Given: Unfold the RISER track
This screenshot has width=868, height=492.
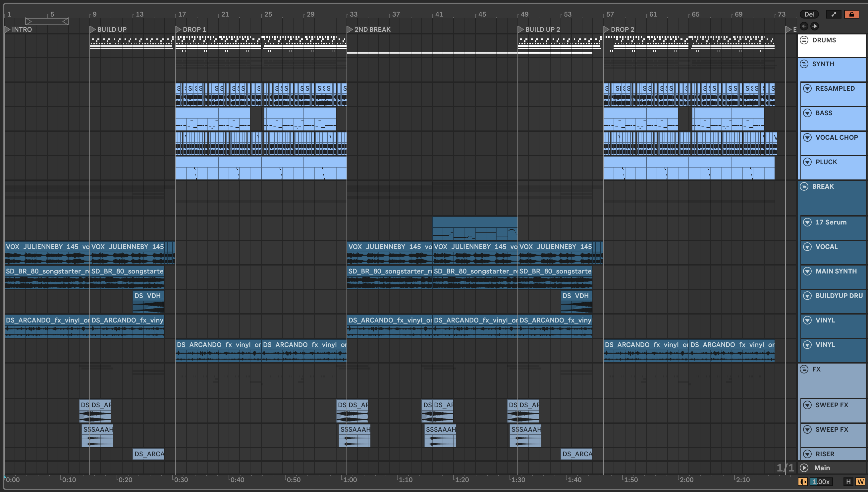Looking at the screenshot, I should point(807,454).
